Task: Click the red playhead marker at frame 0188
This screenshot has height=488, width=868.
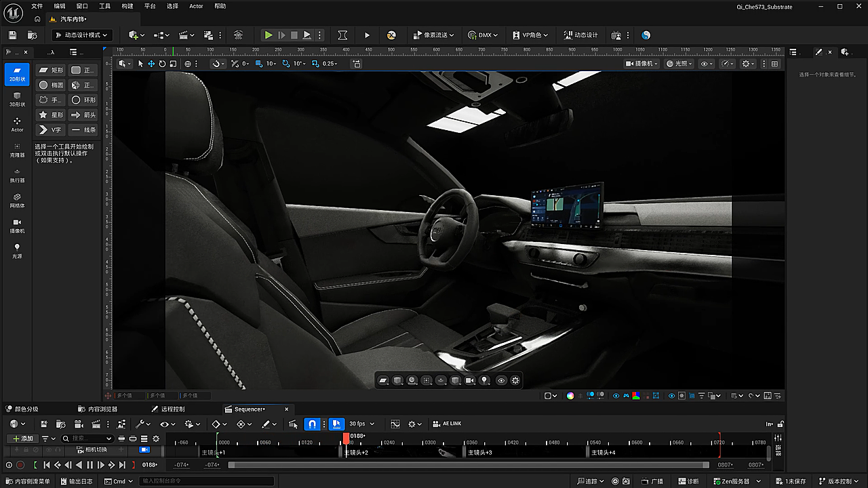Action: (x=346, y=439)
